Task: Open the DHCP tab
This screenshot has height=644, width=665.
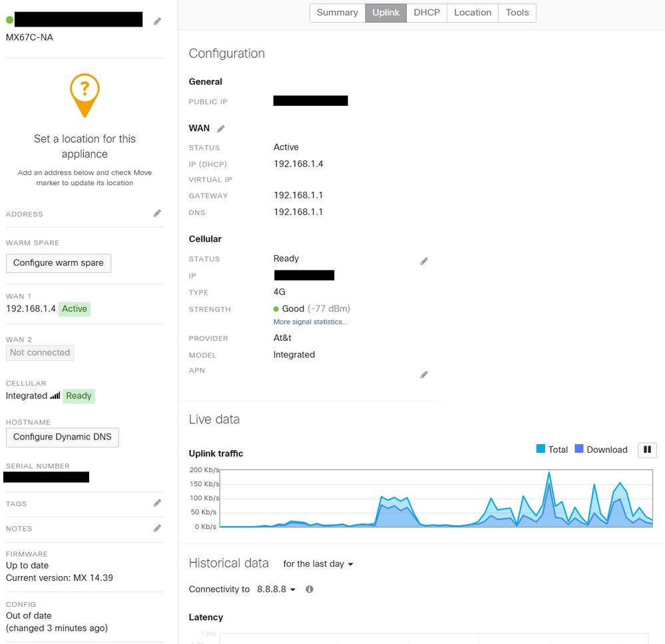Action: coord(427,13)
